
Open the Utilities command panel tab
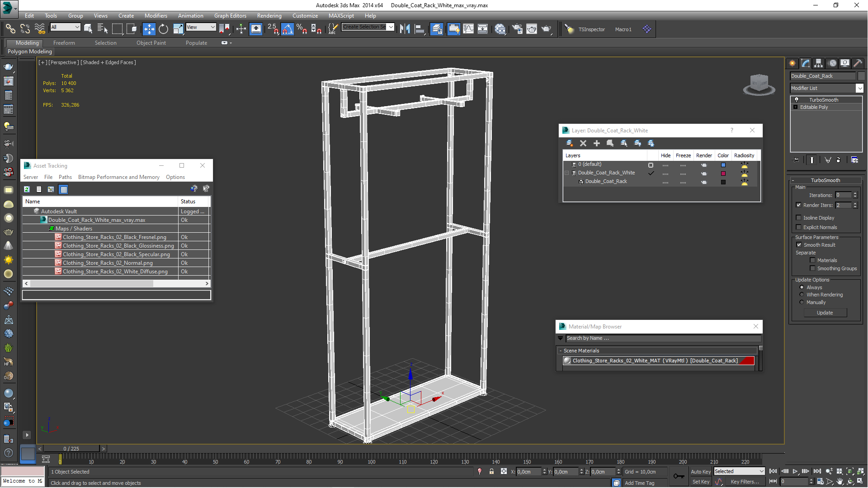[x=858, y=63]
